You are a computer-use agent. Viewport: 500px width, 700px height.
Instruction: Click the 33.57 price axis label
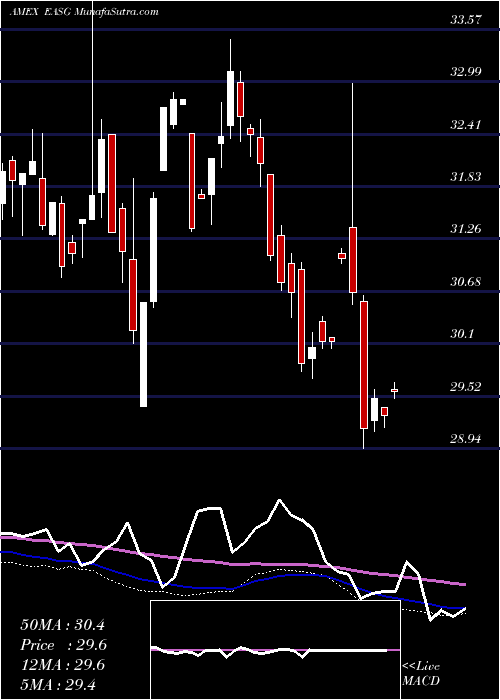tap(466, 19)
